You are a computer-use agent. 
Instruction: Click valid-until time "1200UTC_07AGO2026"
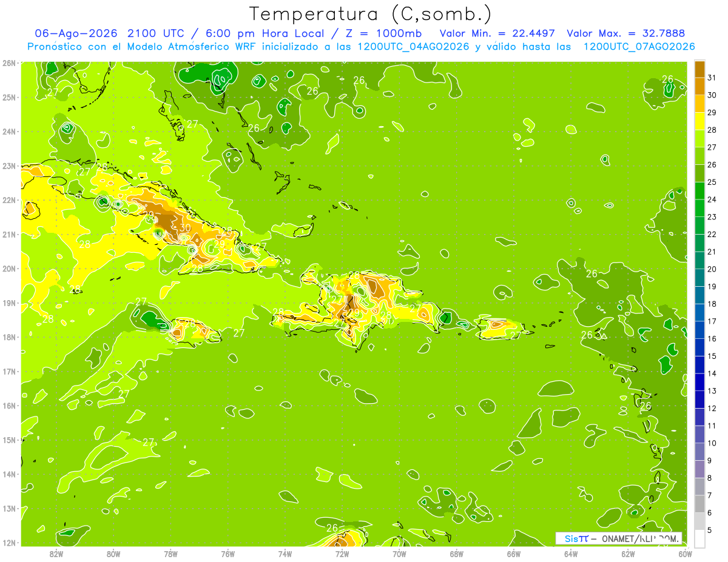639,47
